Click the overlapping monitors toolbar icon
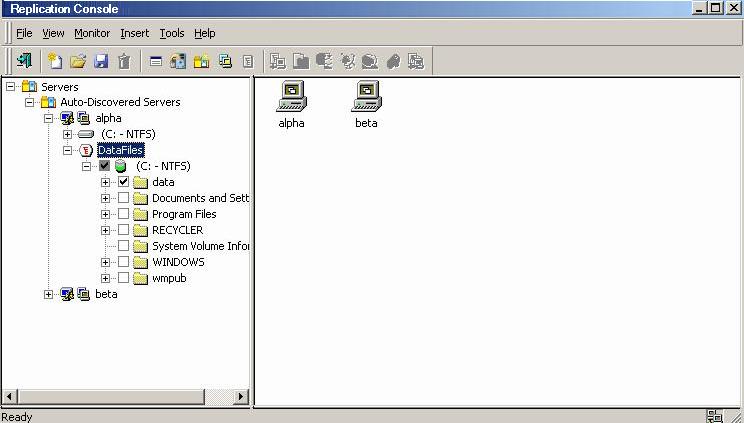The image size is (744, 423). coord(225,61)
